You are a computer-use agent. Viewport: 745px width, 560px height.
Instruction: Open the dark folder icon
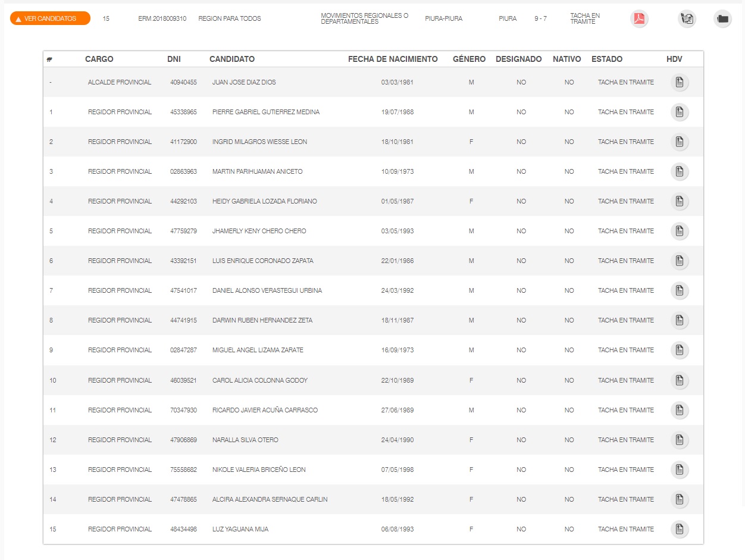point(722,19)
